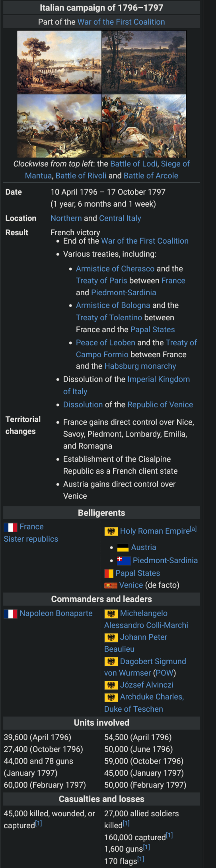Click the eagle flag beside József Alvinczi
The image size is (216, 868).
click(x=111, y=685)
